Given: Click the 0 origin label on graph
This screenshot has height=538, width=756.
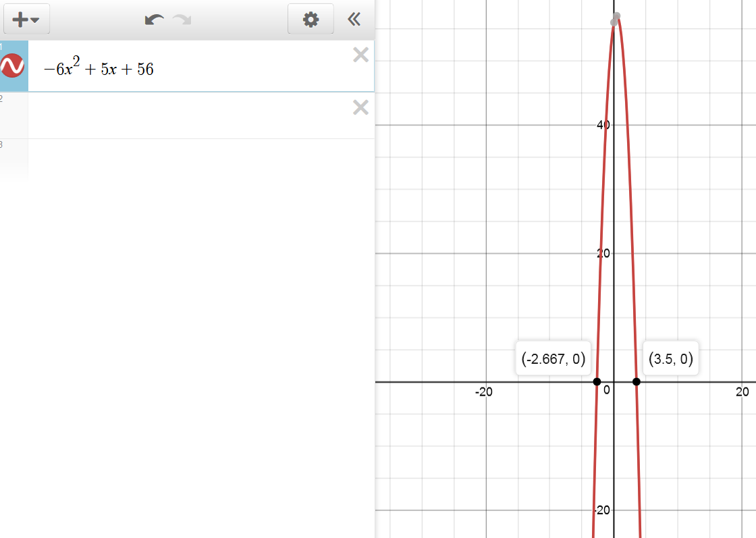Looking at the screenshot, I should pyautogui.click(x=607, y=390).
